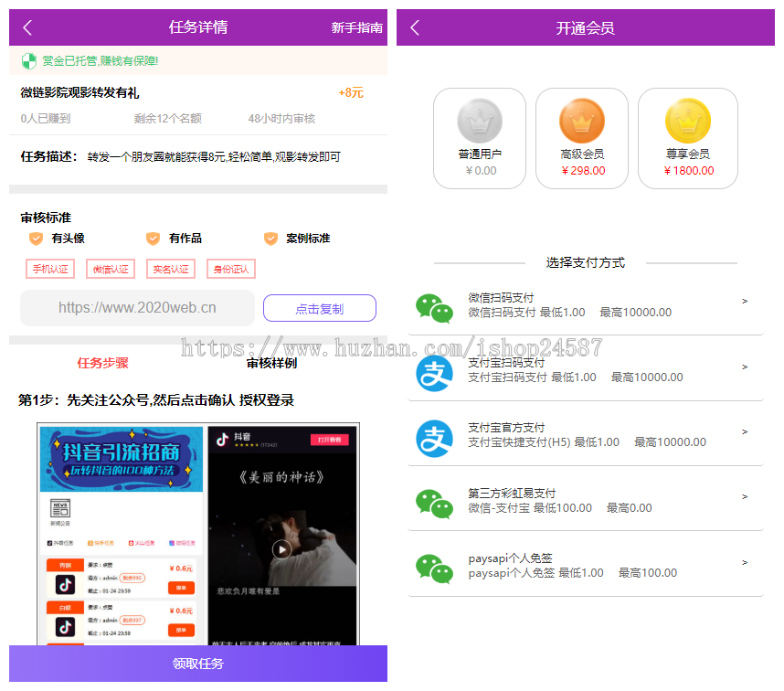Click the 第1步 step instruction text

coord(156,400)
